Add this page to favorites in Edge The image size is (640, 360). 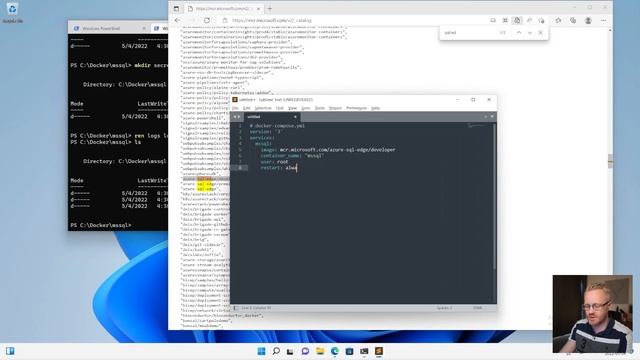pyautogui.click(x=541, y=20)
